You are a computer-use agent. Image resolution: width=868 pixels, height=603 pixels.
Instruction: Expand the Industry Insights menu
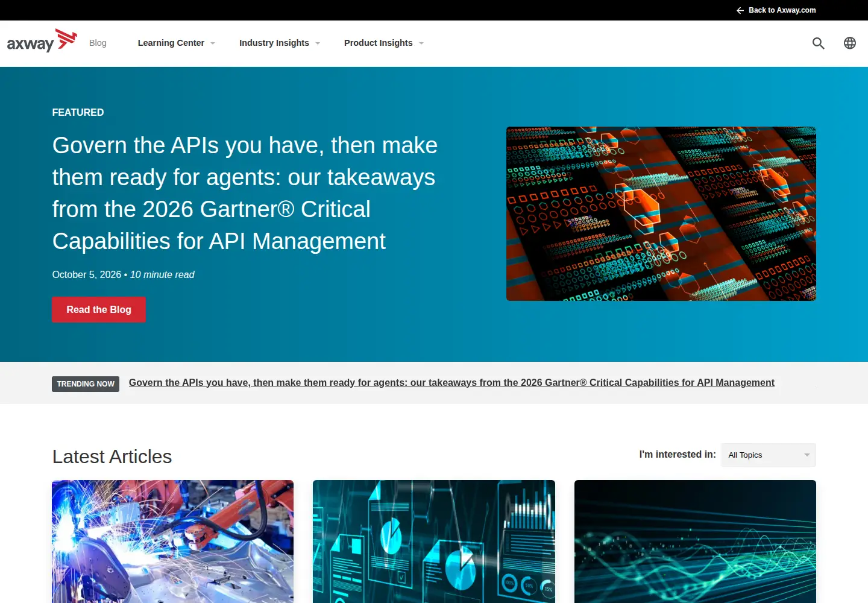279,43
